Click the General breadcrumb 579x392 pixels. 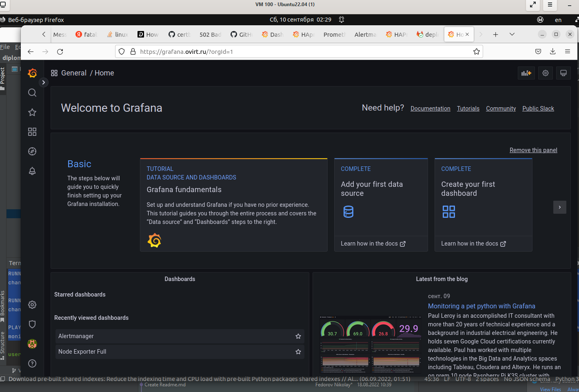coord(74,73)
